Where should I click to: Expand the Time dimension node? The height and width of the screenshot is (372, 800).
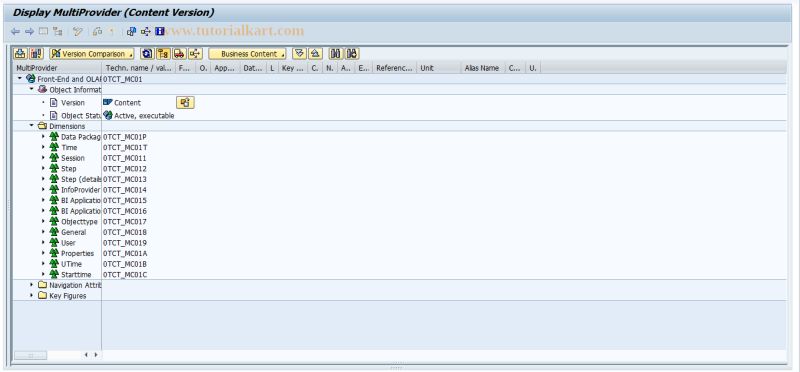(43, 147)
